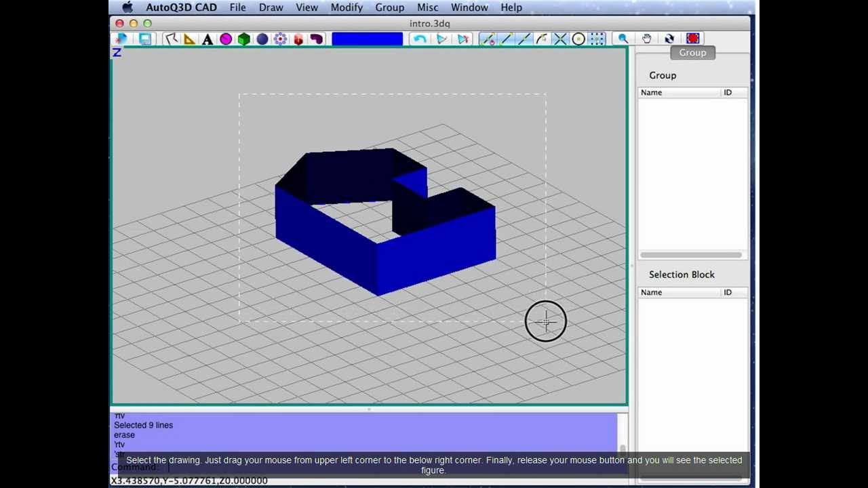Toggle the perpendicular line snap icon
This screenshot has height=488, width=868.
(x=524, y=39)
